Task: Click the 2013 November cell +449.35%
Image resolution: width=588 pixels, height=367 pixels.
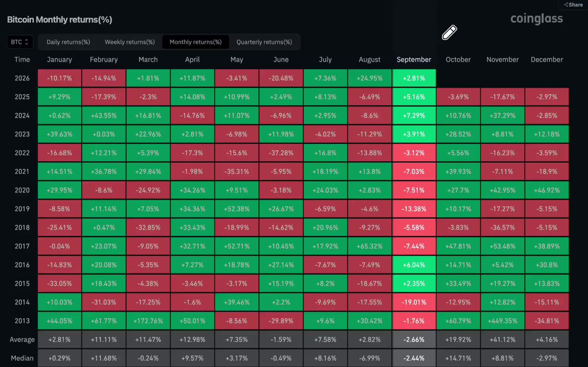Action: coord(503,321)
